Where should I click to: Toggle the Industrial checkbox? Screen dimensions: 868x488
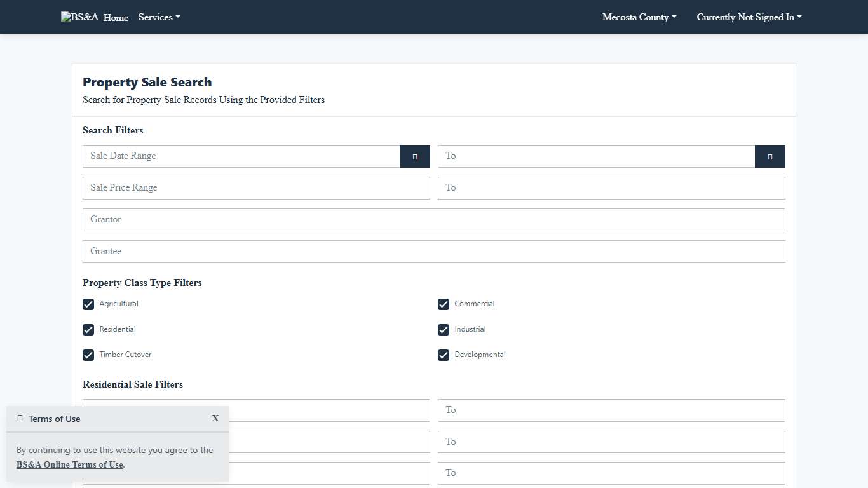point(444,330)
